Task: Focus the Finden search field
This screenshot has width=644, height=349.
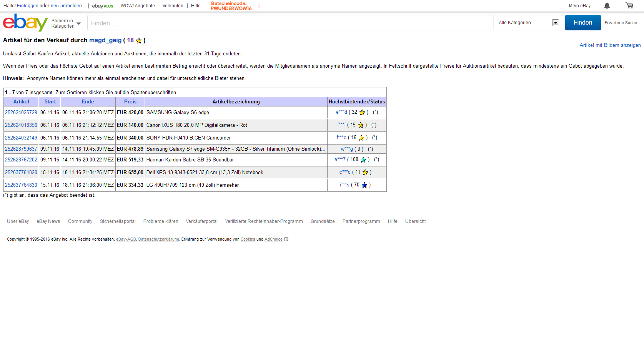Action: point(290,23)
